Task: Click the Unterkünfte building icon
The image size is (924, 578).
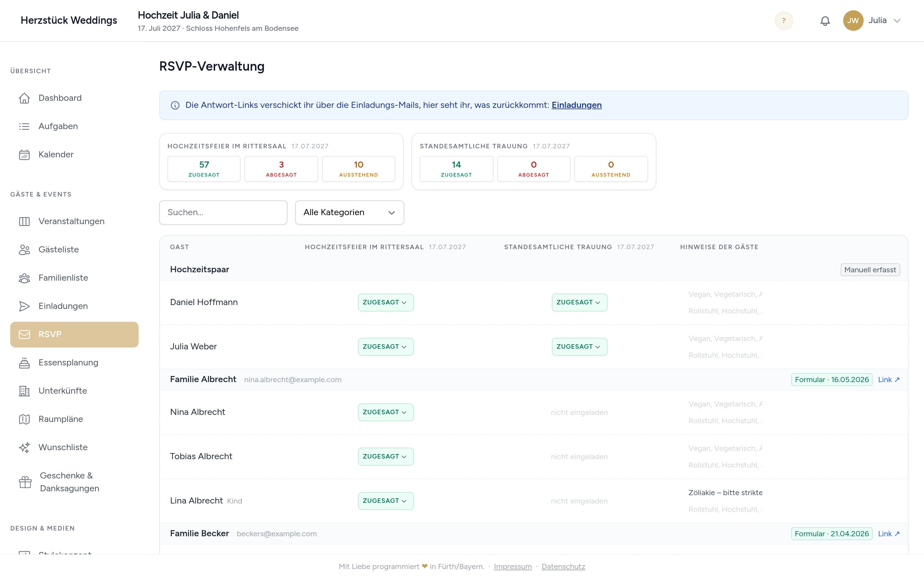Action: click(x=24, y=391)
